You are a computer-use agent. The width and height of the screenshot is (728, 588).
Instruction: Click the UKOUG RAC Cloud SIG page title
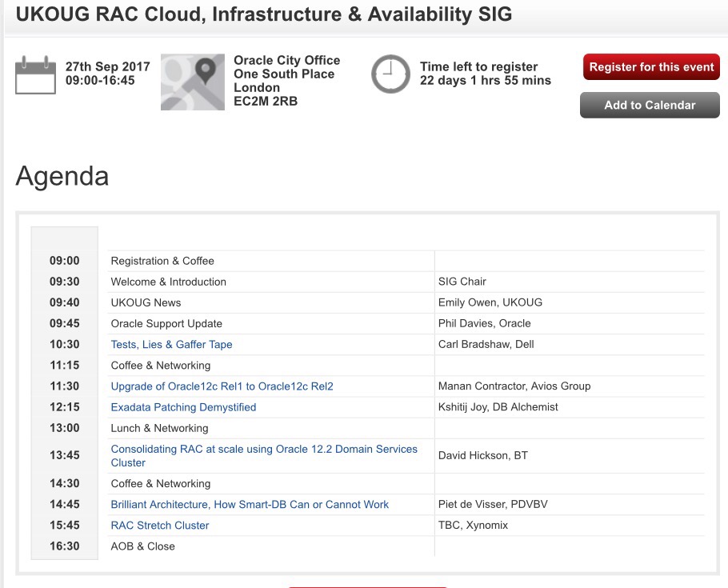click(264, 14)
